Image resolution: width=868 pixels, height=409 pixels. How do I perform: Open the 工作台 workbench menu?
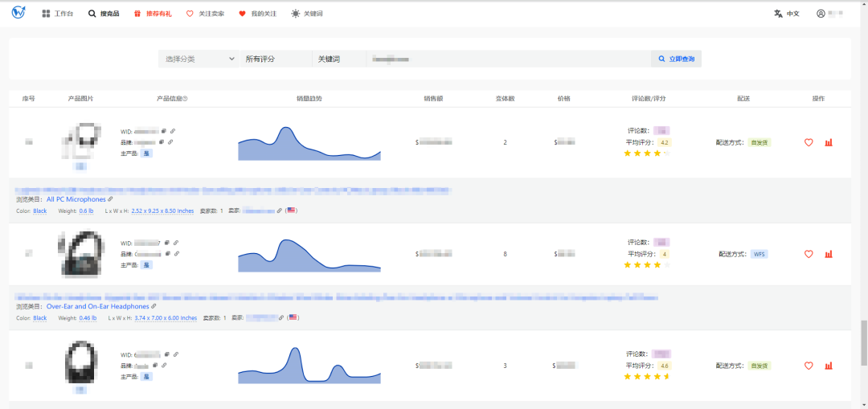point(58,14)
